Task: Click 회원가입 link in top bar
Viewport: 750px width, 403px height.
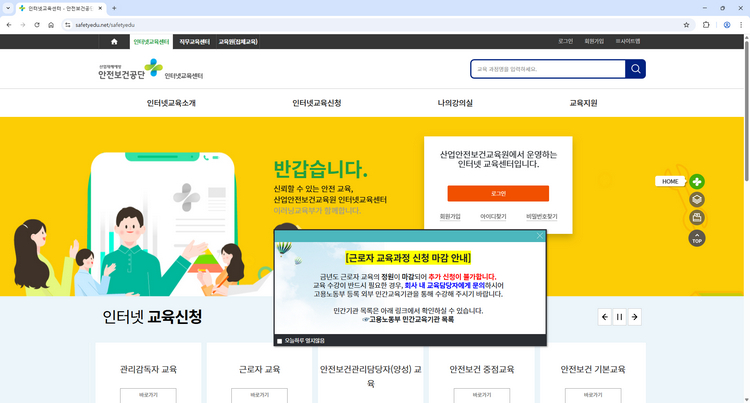Action: (594, 41)
